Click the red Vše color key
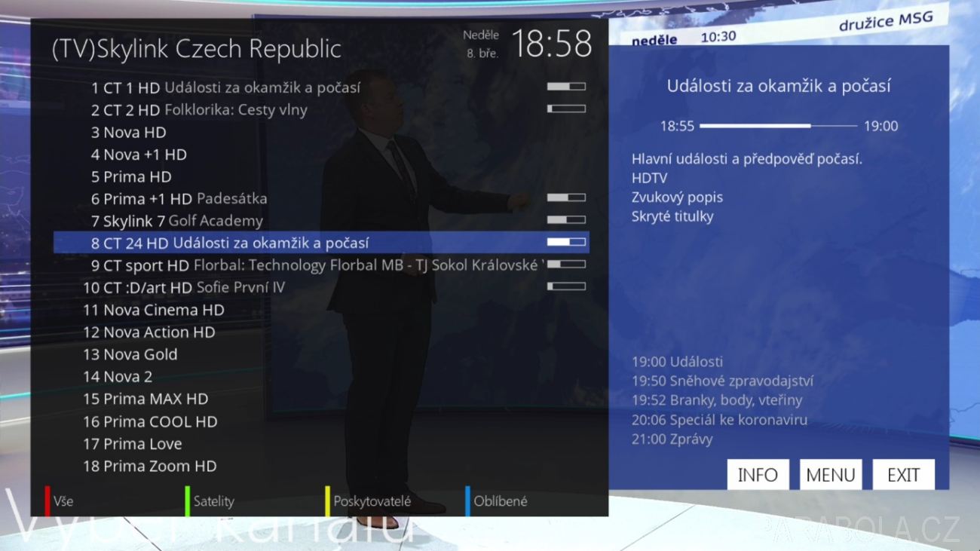Image resolution: width=980 pixels, height=551 pixels. 47,501
